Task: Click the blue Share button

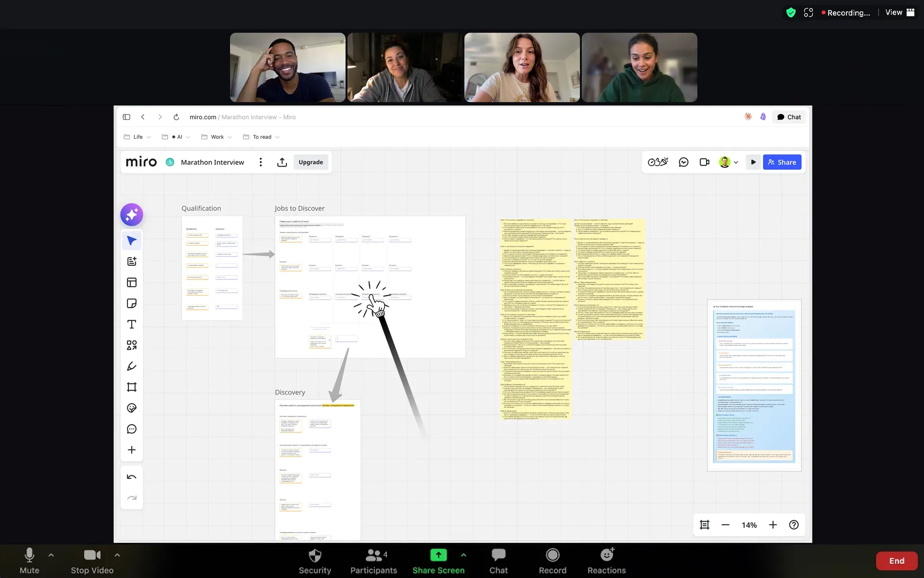Action: 782,162
